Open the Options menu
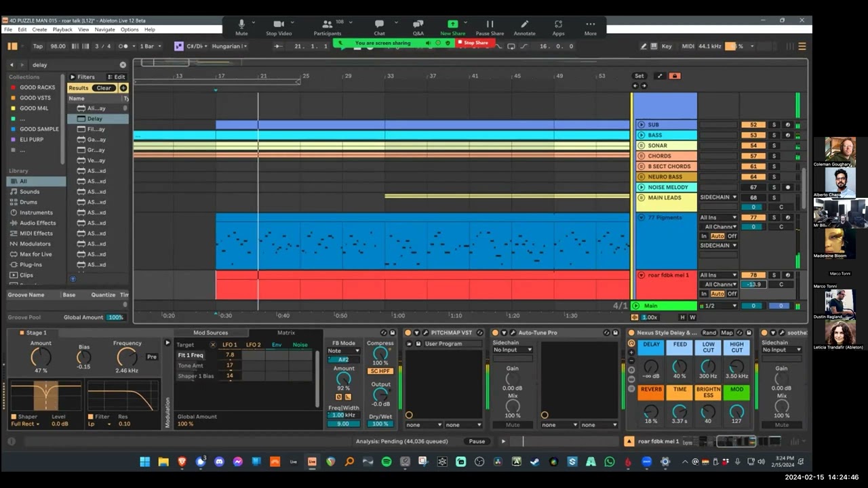 [x=130, y=30]
